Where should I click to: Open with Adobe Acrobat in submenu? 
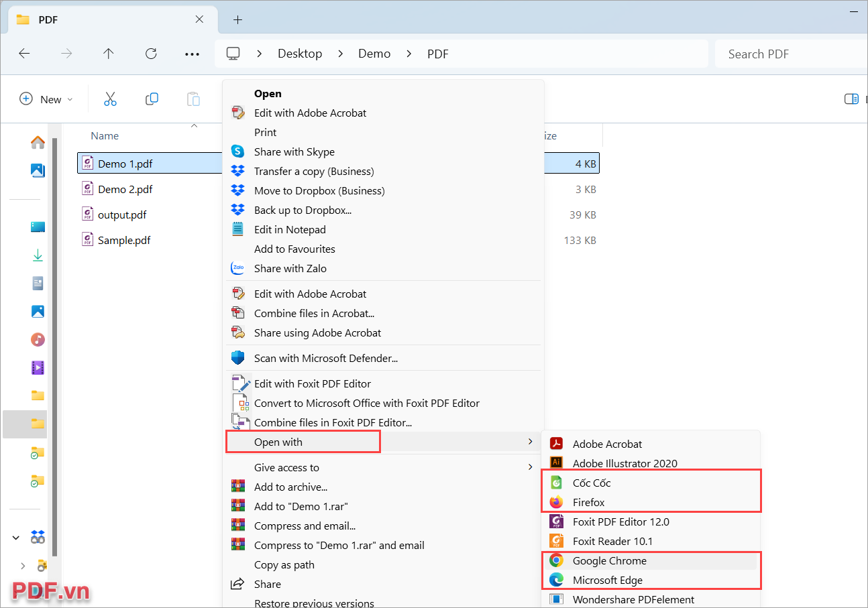(x=651, y=444)
